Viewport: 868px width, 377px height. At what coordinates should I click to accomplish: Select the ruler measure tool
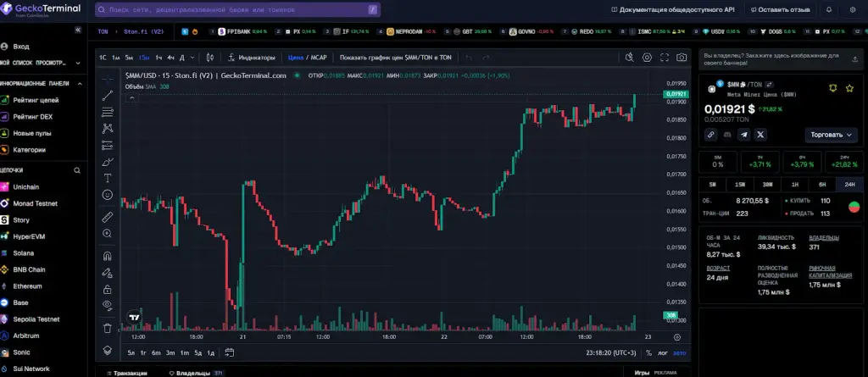tap(108, 217)
